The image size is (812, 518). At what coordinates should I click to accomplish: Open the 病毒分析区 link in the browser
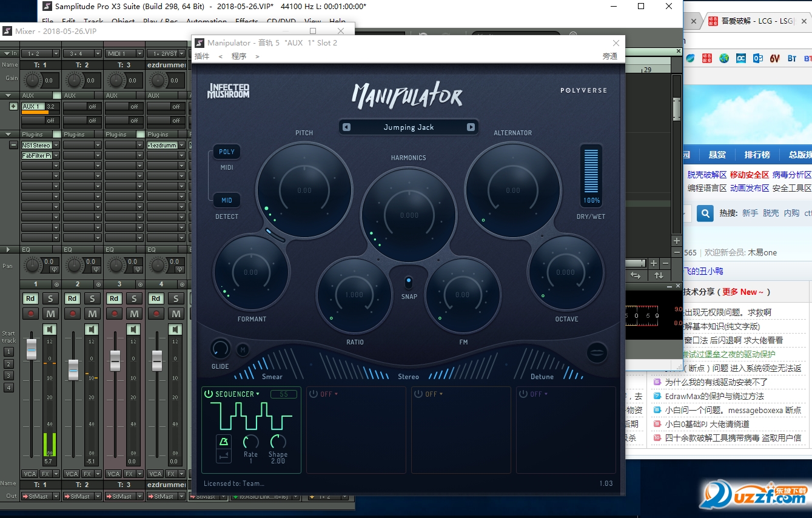[x=792, y=175]
